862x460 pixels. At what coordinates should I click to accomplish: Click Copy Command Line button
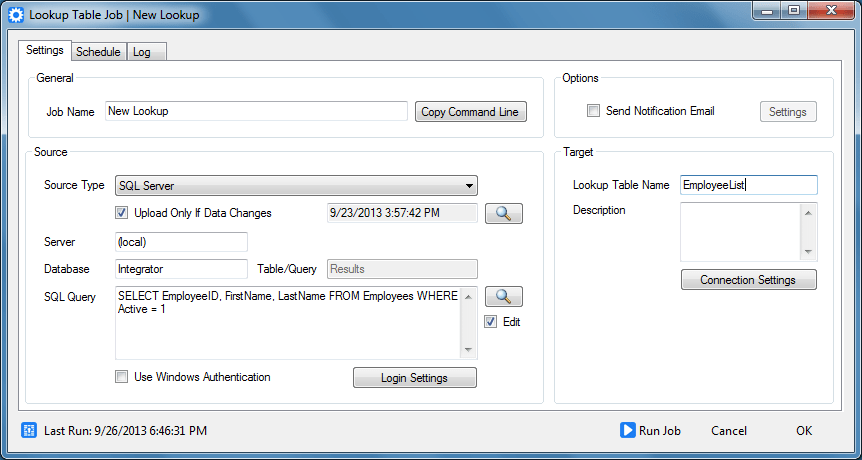471,112
